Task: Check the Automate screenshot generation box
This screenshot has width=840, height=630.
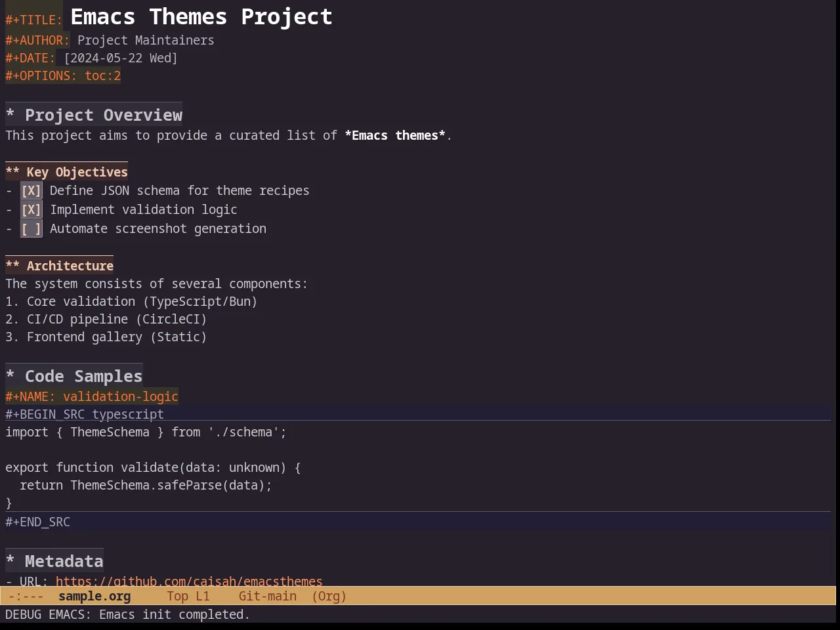Action: [31, 229]
